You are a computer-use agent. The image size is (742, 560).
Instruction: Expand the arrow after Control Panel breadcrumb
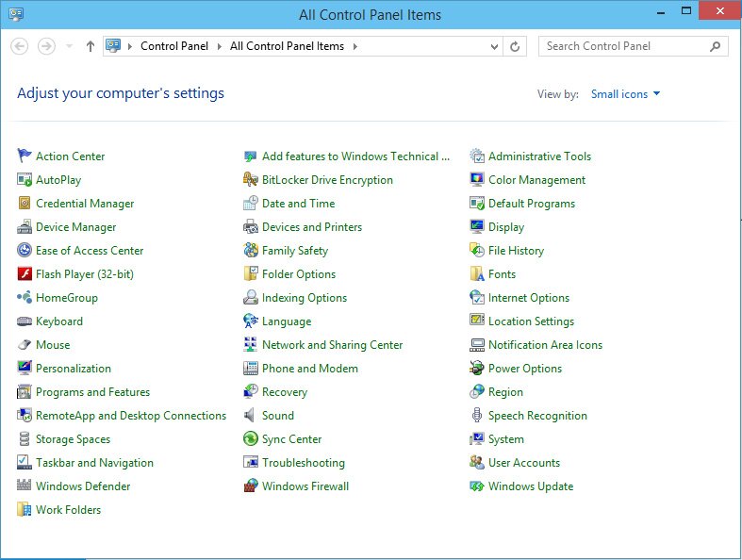[219, 46]
